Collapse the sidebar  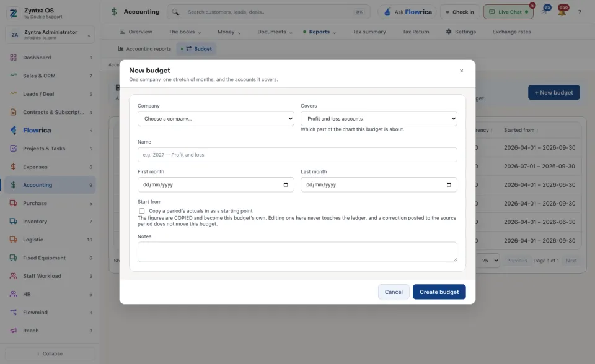pos(50,353)
